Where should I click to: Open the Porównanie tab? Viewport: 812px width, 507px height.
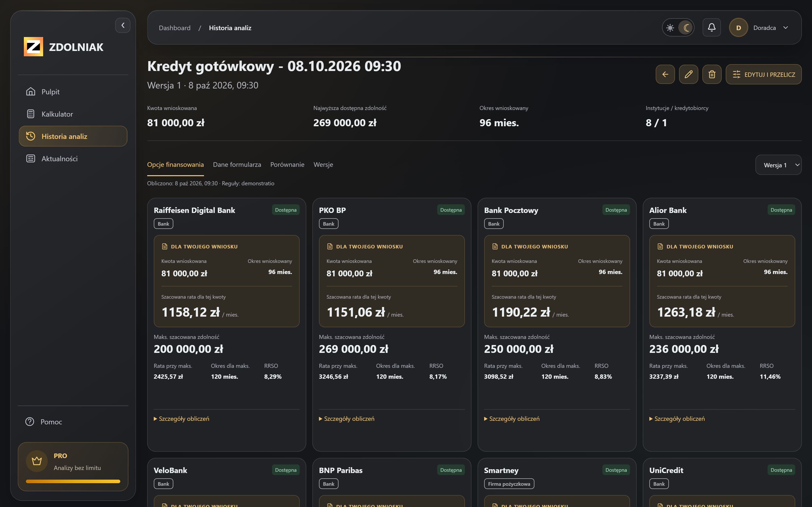coord(287,164)
